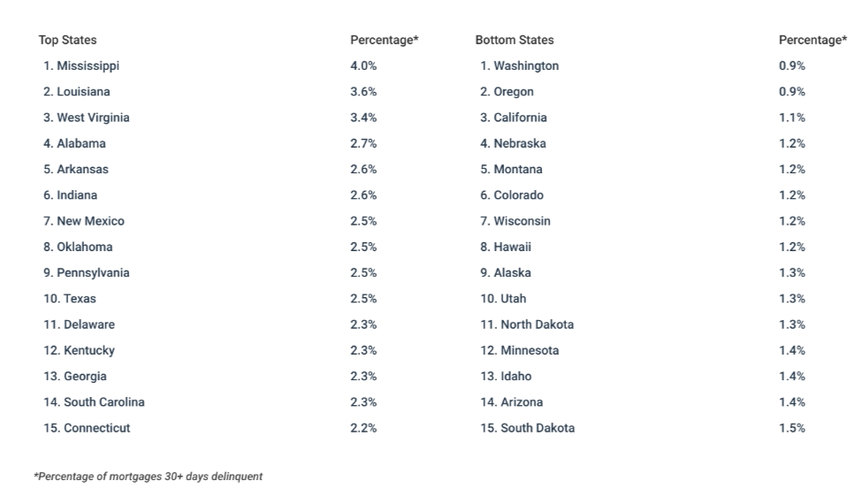Click the Percentage header beside Bottom States
The width and height of the screenshot is (856, 504).
[x=812, y=40]
